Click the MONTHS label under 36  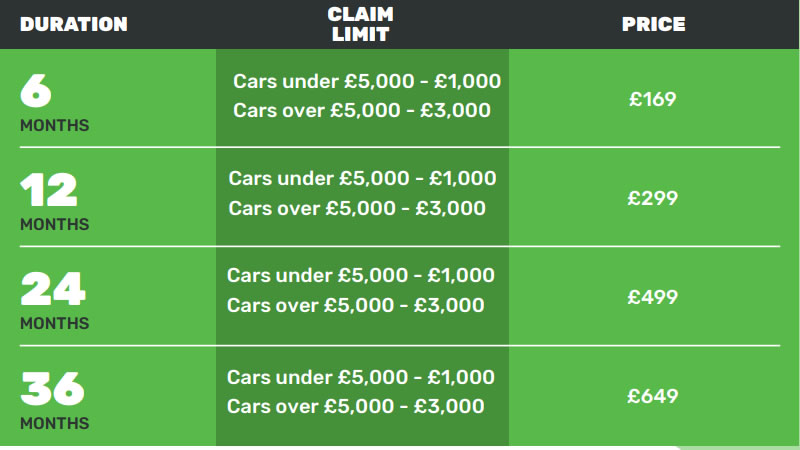point(55,423)
